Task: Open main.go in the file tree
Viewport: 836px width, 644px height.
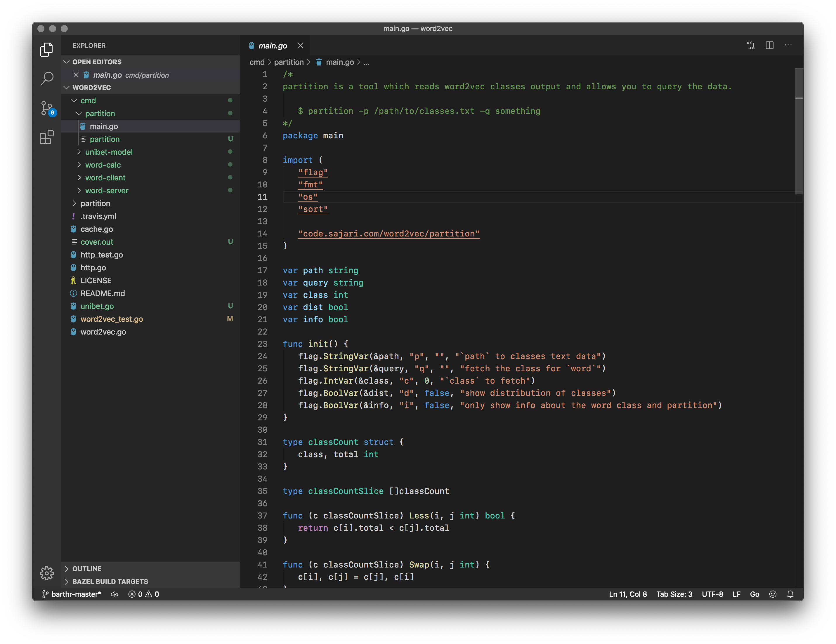Action: pos(150,126)
